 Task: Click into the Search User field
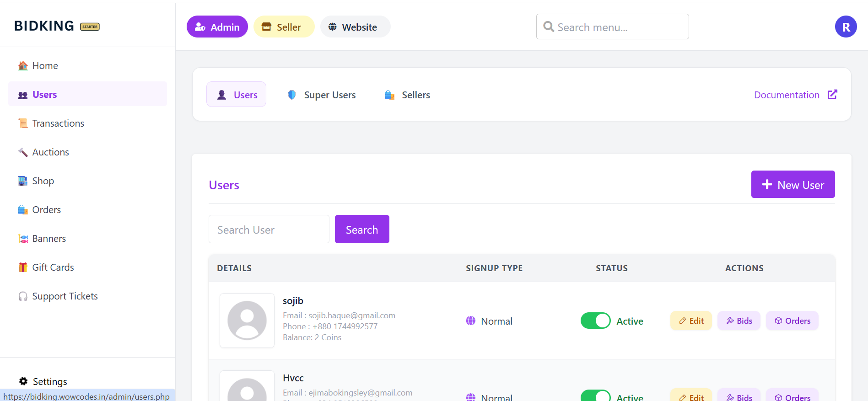269,229
